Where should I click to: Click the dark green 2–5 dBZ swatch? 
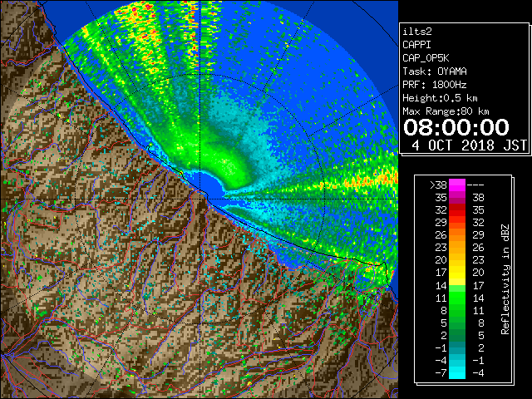tap(457, 335)
